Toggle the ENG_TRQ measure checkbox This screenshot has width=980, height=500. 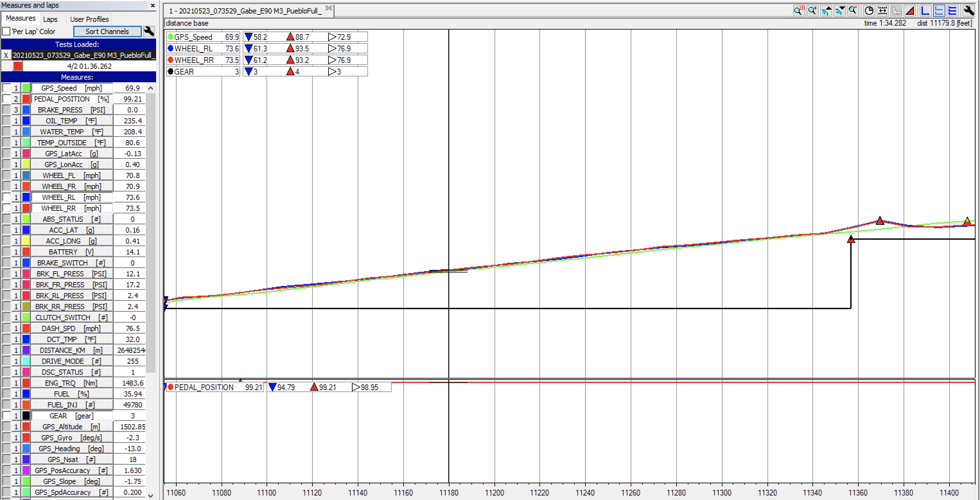coord(6,383)
